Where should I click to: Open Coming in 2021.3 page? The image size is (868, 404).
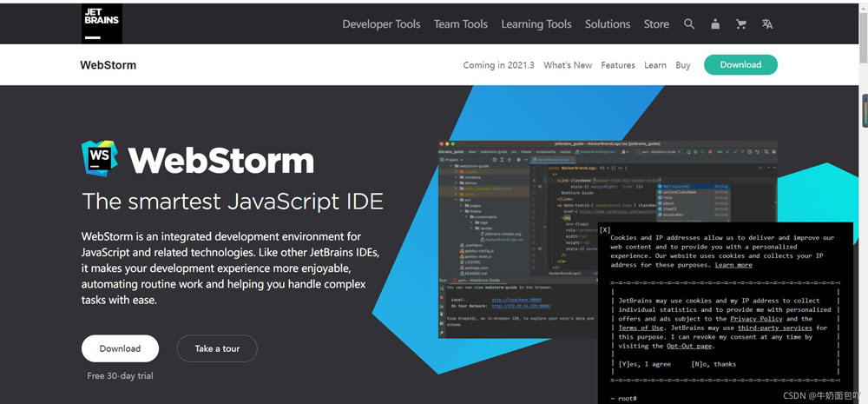click(498, 65)
